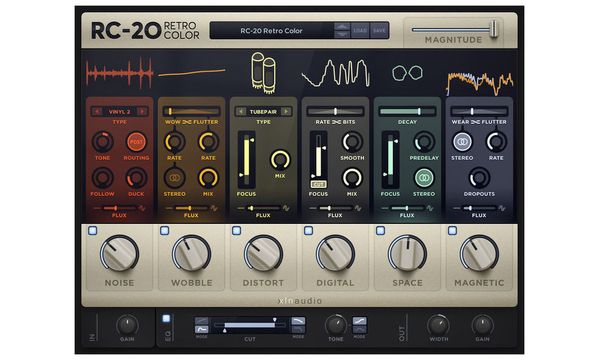Image resolution: width=600 pixels, height=360 pixels.
Task: Click the Wear/Flutter balance slider
Action: coord(479,111)
